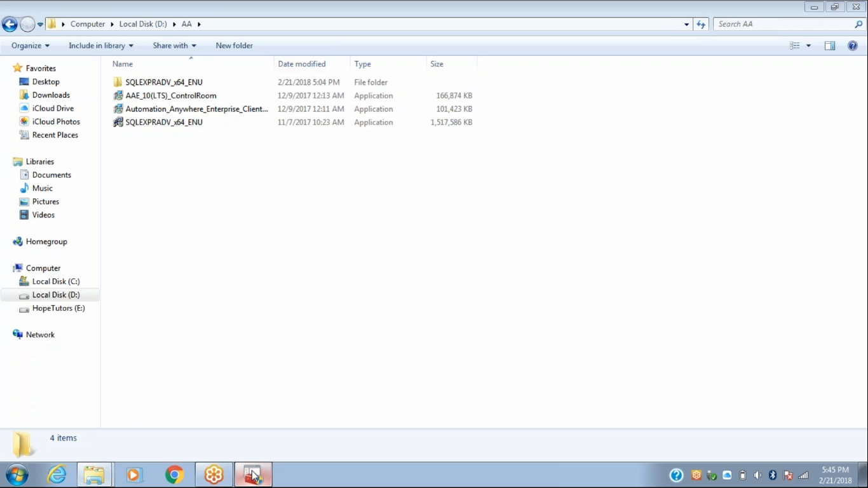The image size is (868, 488).
Task: Open Desktop in Favorites
Action: 46,82
